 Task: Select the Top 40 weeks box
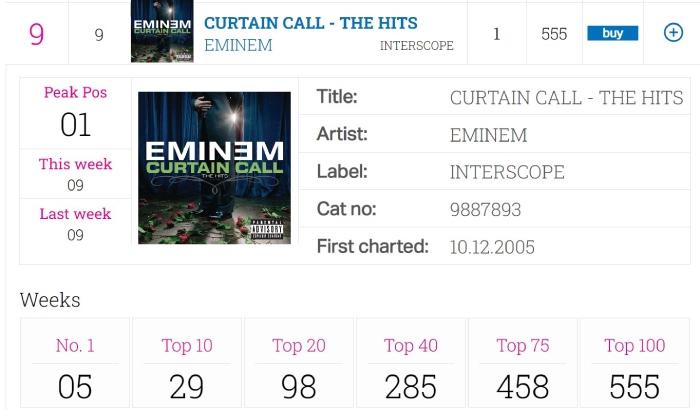point(411,363)
